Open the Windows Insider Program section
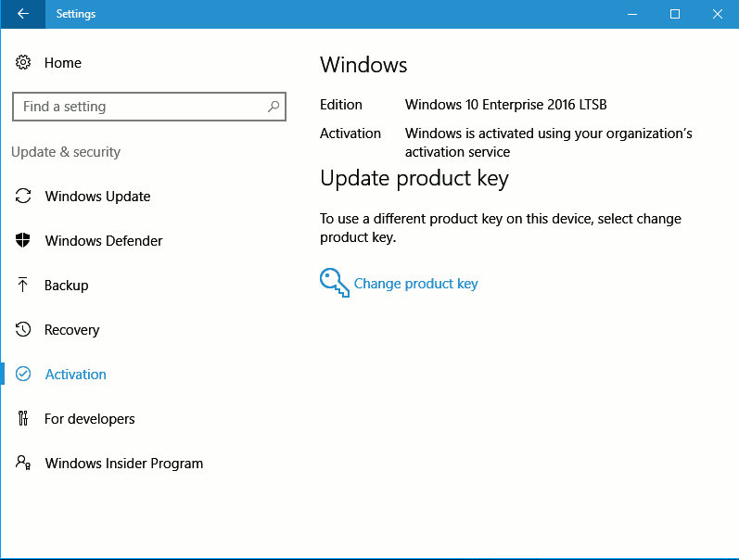 coord(124,464)
